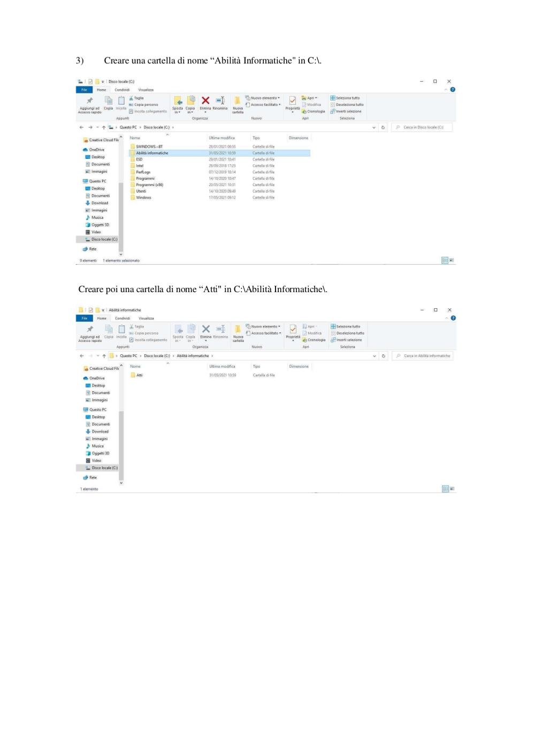Click the Cerca in Abilità informatiche search box
Screen dimensions: 535x756
pyautogui.click(x=423, y=356)
